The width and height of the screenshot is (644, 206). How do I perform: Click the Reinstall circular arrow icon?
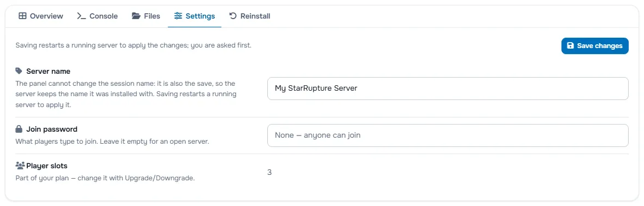coord(233,16)
